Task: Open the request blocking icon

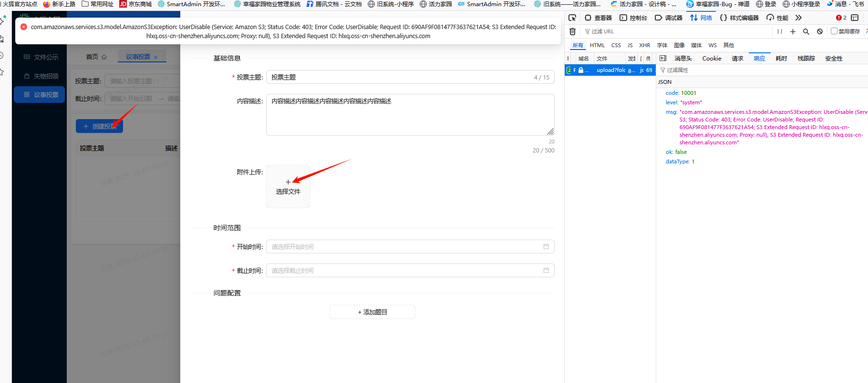Action: 820,31
